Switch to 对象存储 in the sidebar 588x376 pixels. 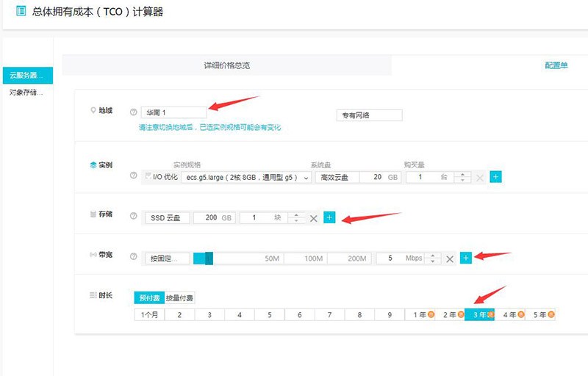coord(26,93)
